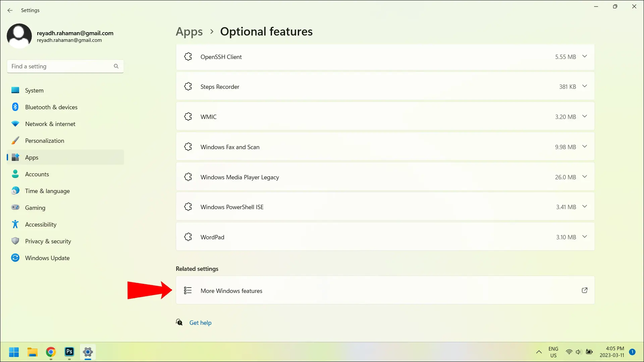Expand the OpenSSH Client feature details

[x=584, y=57]
